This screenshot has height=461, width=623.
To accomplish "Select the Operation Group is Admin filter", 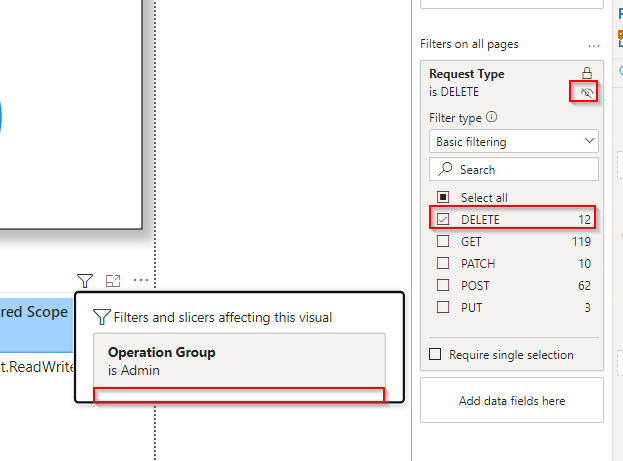I will click(x=239, y=361).
